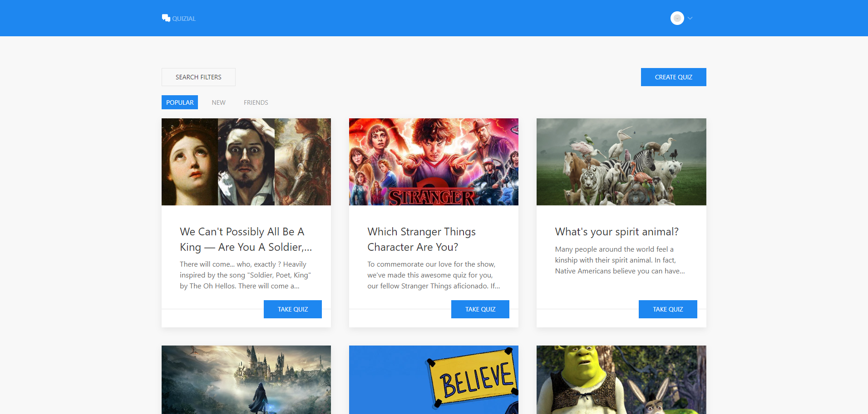Take the Soldier, Poet, King quiz
The image size is (868, 414).
pyautogui.click(x=293, y=309)
